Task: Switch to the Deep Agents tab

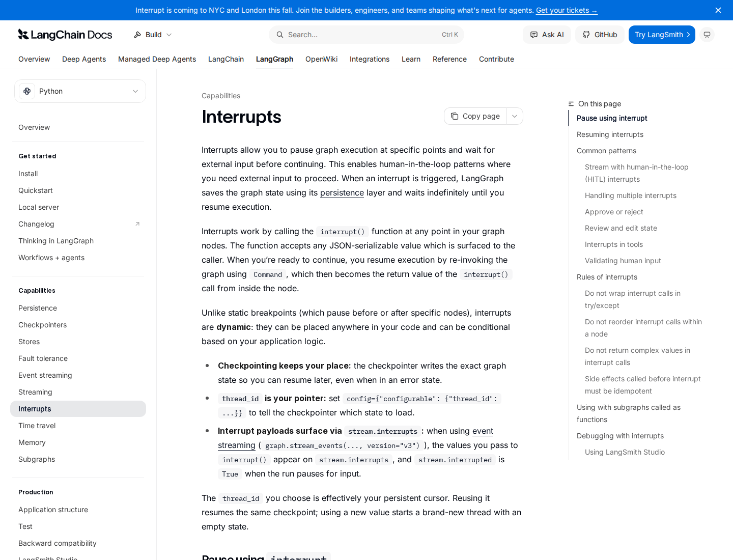Action: 84,59
